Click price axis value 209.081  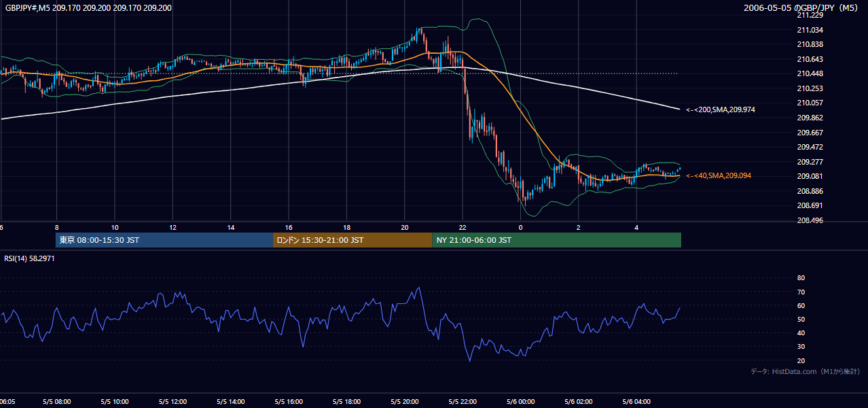click(x=809, y=176)
